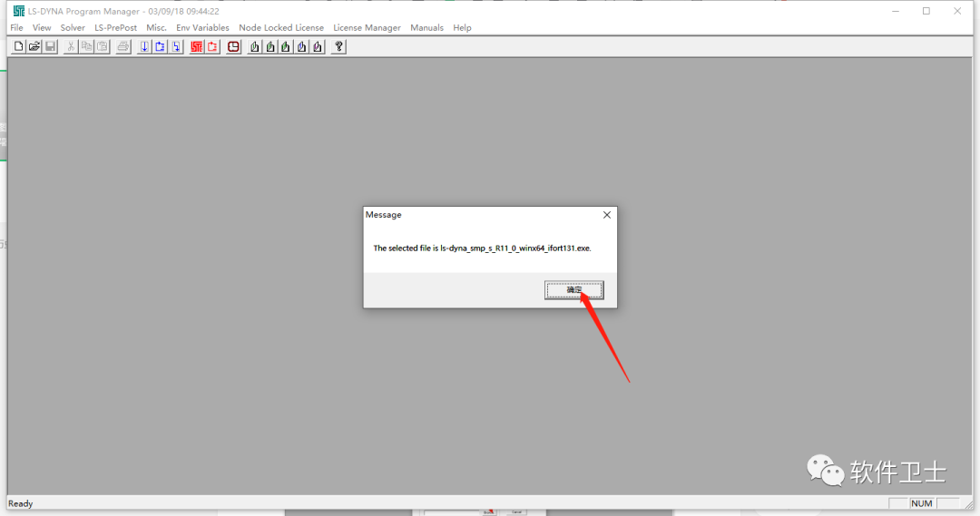Click the red LS-DYNA logo toolbar icon
The width and height of the screenshot is (980, 516).
point(197,46)
